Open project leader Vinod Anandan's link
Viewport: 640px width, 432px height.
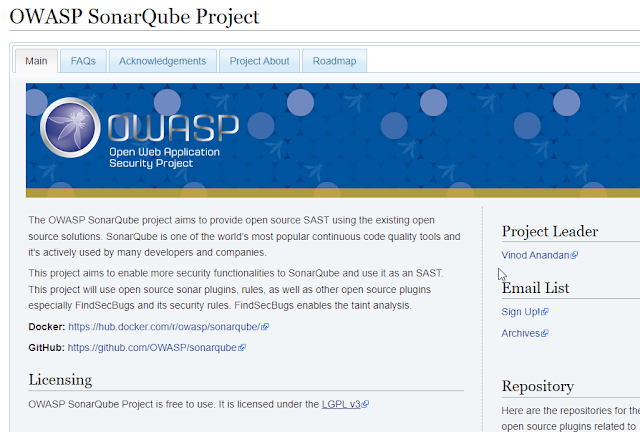535,255
